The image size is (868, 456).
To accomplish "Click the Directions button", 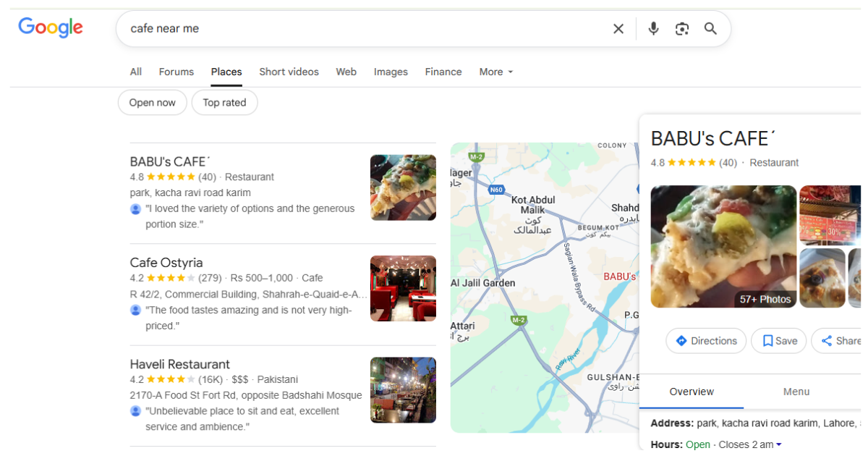I will click(x=706, y=341).
